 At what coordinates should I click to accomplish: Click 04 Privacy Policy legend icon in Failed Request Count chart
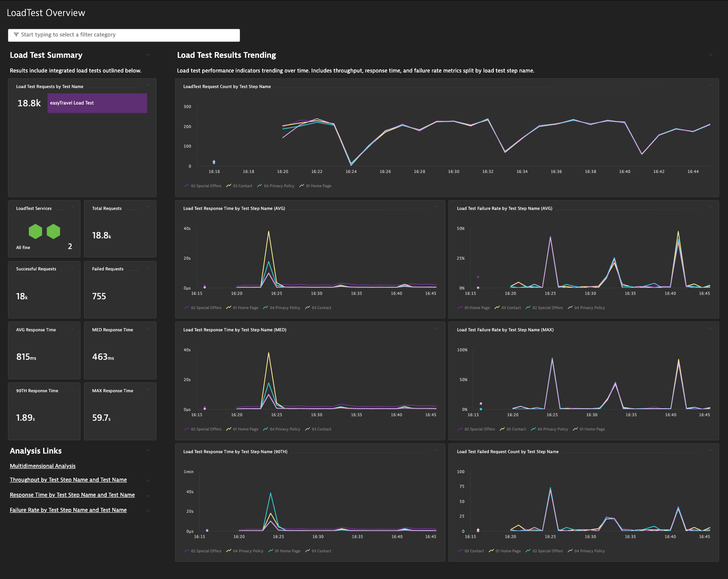point(570,551)
